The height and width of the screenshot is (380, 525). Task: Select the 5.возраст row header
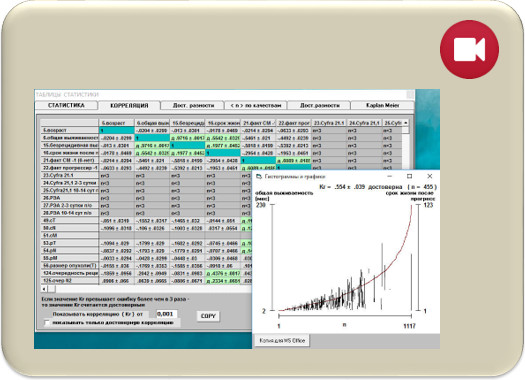[70, 130]
